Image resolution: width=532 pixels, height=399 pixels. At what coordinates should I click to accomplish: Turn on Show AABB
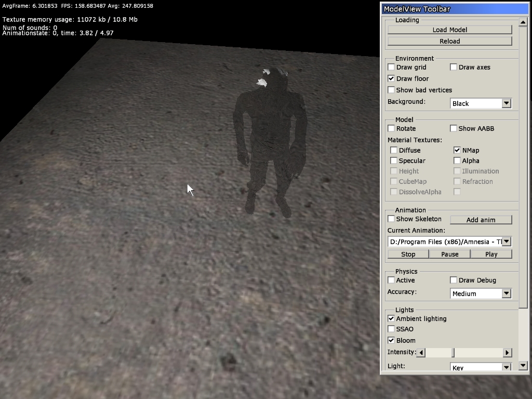click(454, 128)
